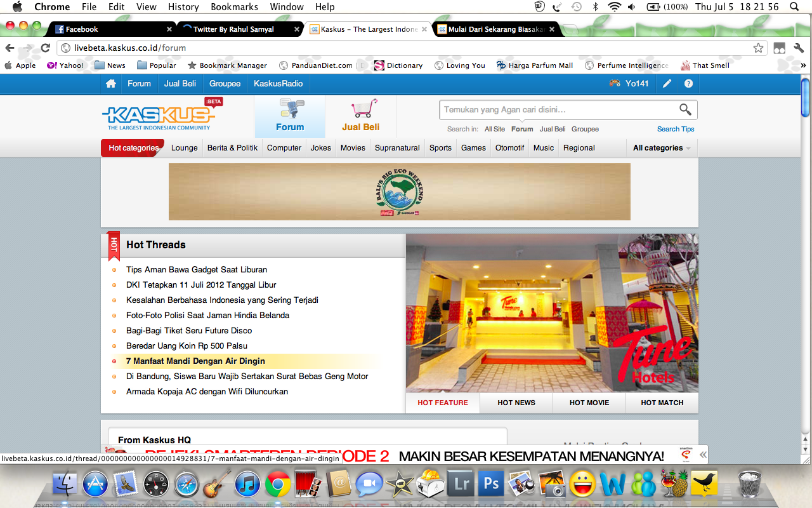Open the Bookmark Manager bookmark
The width and height of the screenshot is (812, 508).
[227, 65]
